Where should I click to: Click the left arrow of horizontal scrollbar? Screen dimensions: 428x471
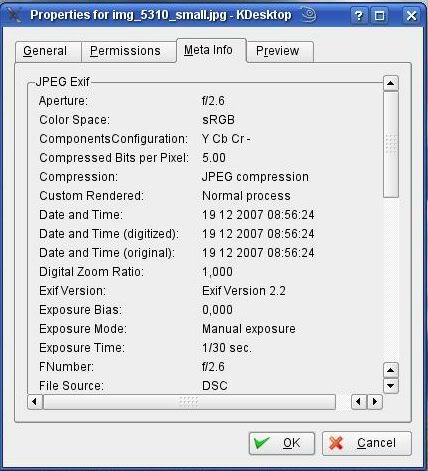[x=35, y=402]
